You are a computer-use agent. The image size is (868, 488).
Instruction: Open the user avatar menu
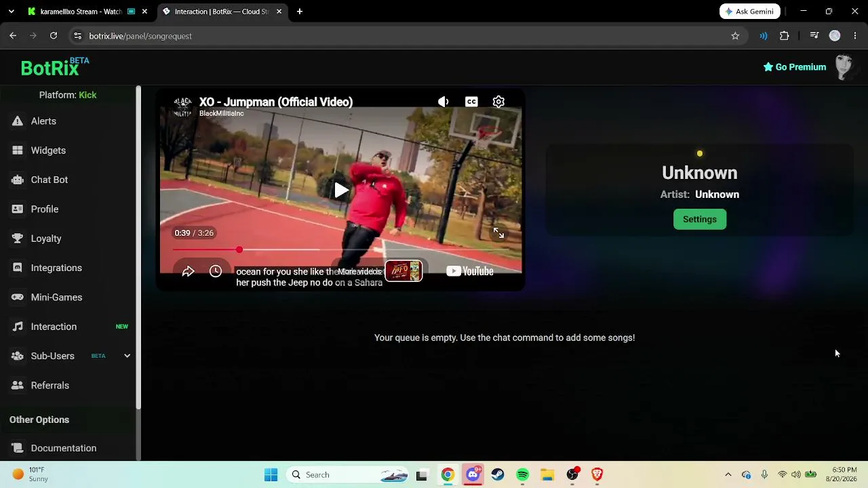(844, 67)
